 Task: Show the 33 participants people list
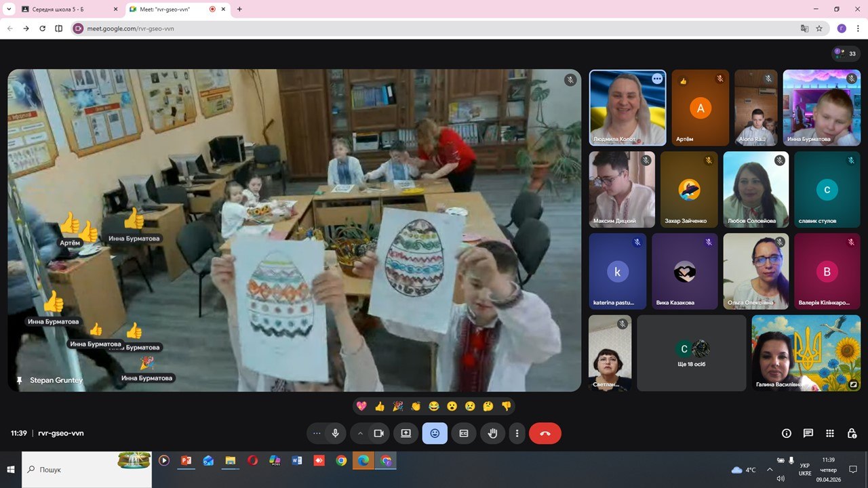click(846, 54)
